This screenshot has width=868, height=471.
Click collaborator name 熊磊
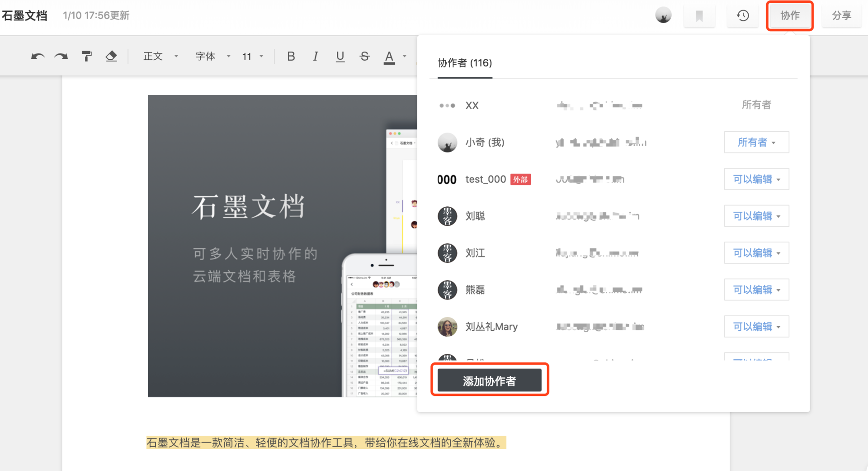[x=475, y=290]
